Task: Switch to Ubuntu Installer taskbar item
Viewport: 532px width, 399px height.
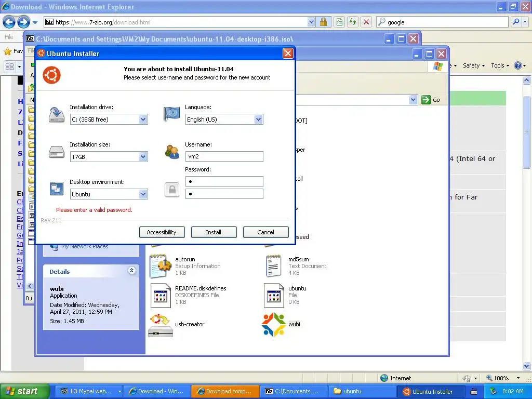Action: pos(430,391)
